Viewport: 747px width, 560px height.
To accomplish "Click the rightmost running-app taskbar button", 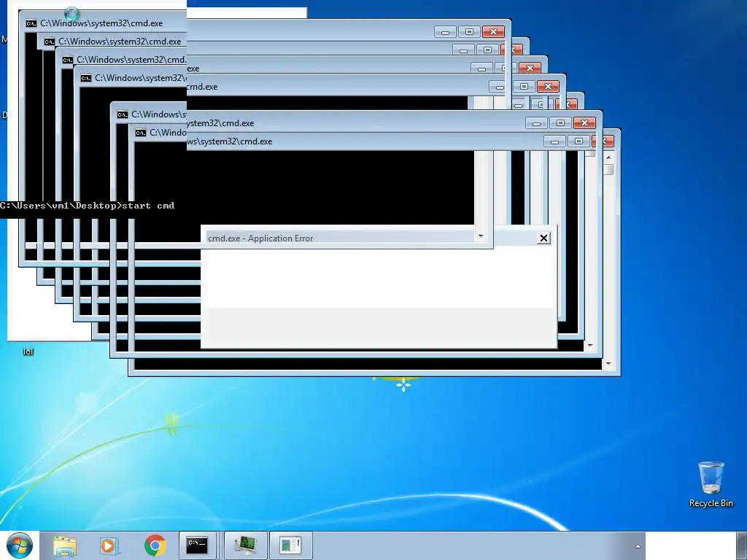I will click(290, 545).
